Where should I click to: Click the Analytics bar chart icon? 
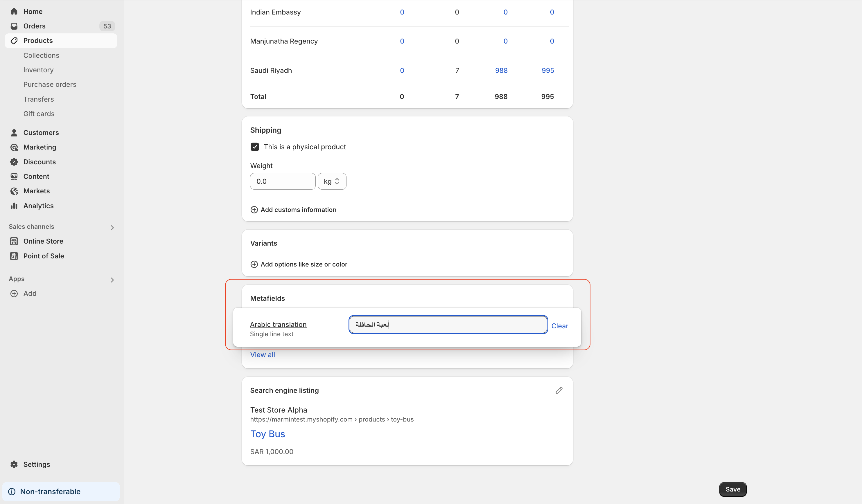click(14, 206)
